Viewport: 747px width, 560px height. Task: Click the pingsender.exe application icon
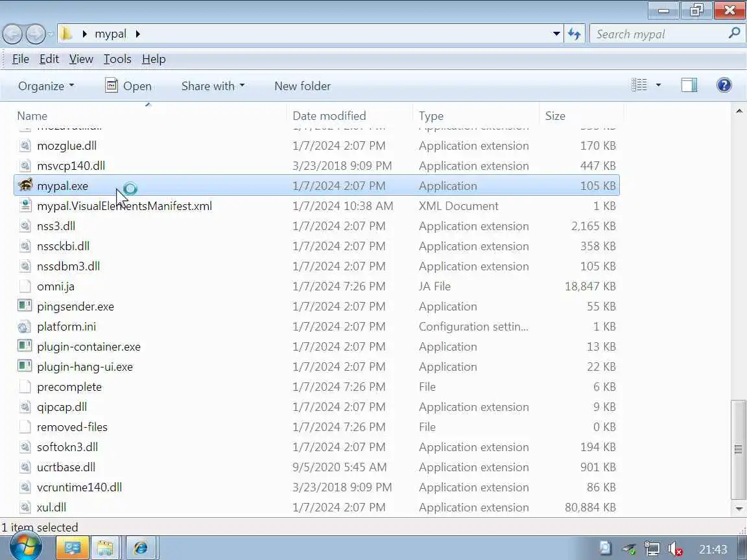[25, 305]
